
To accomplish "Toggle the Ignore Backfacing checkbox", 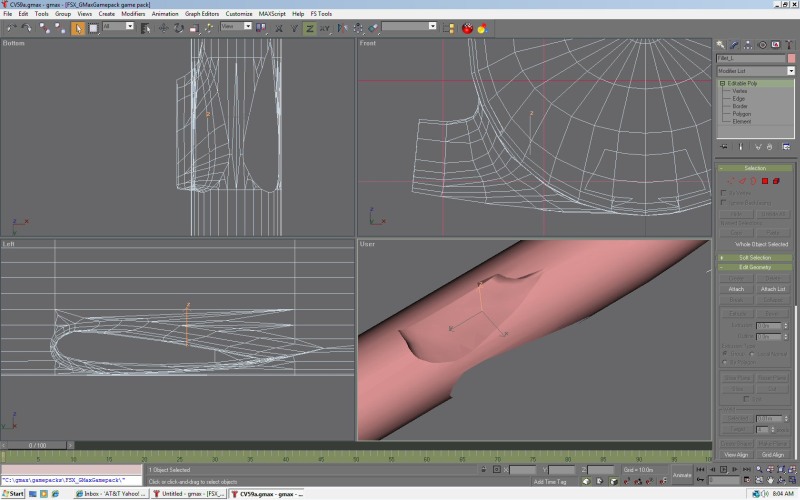I will coord(723,203).
